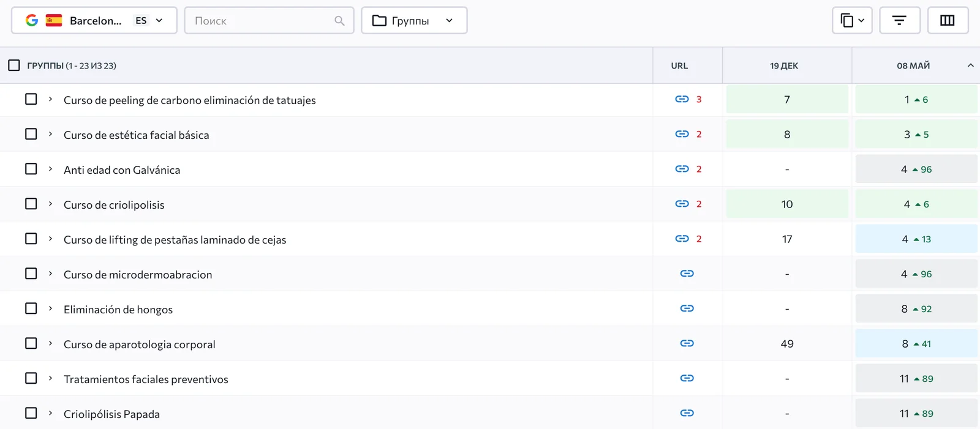980x429 pixels.
Task: Open the Barcelona ES search engine dropdown
Action: click(x=94, y=21)
